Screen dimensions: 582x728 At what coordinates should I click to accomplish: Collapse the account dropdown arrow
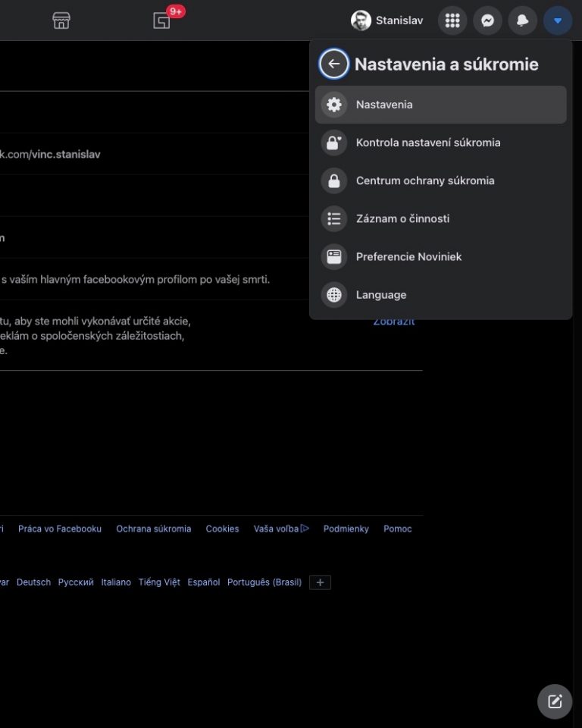pyautogui.click(x=558, y=20)
